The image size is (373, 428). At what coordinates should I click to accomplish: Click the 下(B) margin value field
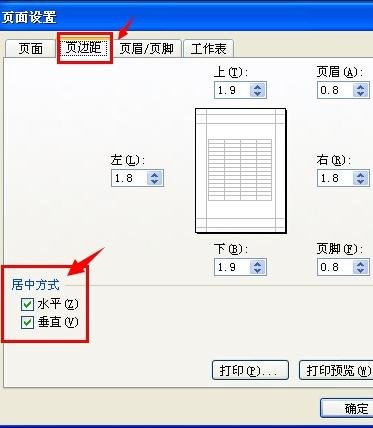click(232, 267)
